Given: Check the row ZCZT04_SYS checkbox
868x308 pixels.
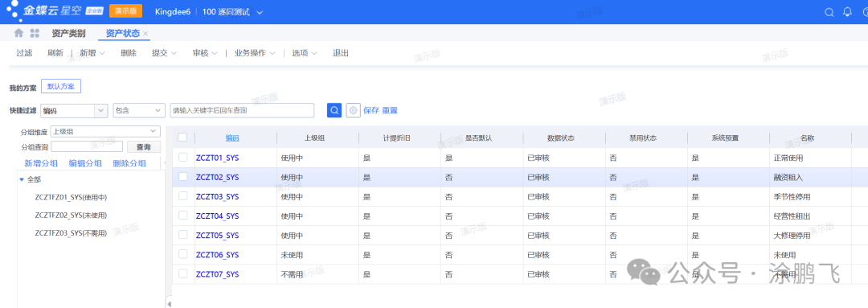Looking at the screenshot, I should click(x=182, y=216).
